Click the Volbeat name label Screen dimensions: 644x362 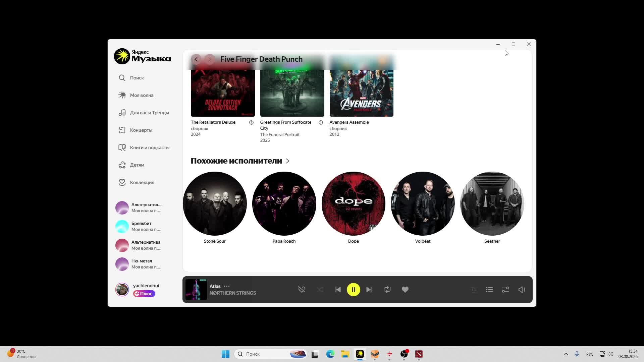pyautogui.click(x=423, y=241)
